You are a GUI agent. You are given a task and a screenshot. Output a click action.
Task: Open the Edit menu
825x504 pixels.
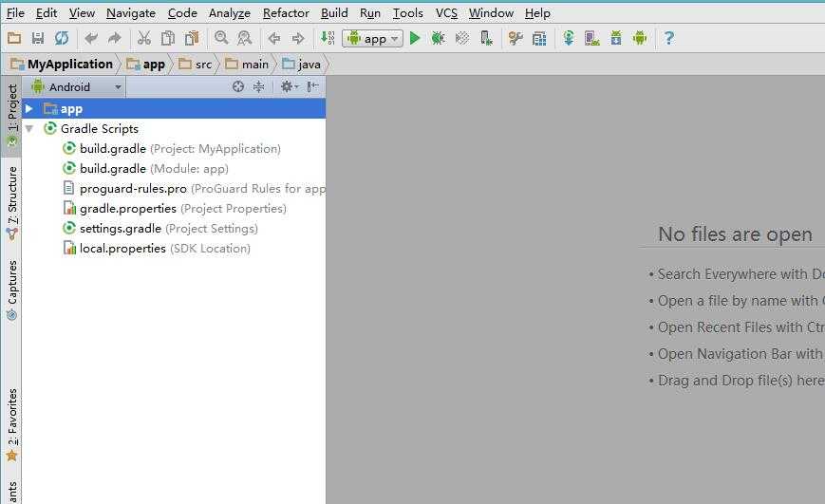pyautogui.click(x=47, y=13)
